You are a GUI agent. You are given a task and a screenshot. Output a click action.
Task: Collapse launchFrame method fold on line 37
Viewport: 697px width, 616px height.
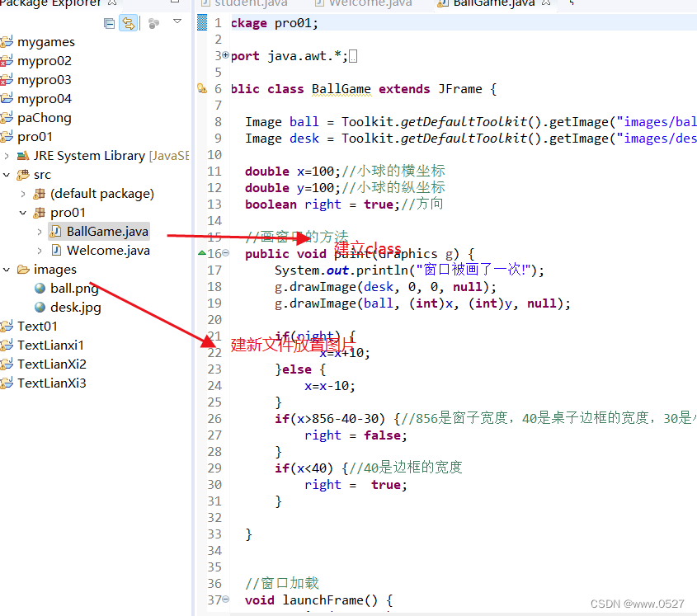tap(225, 600)
